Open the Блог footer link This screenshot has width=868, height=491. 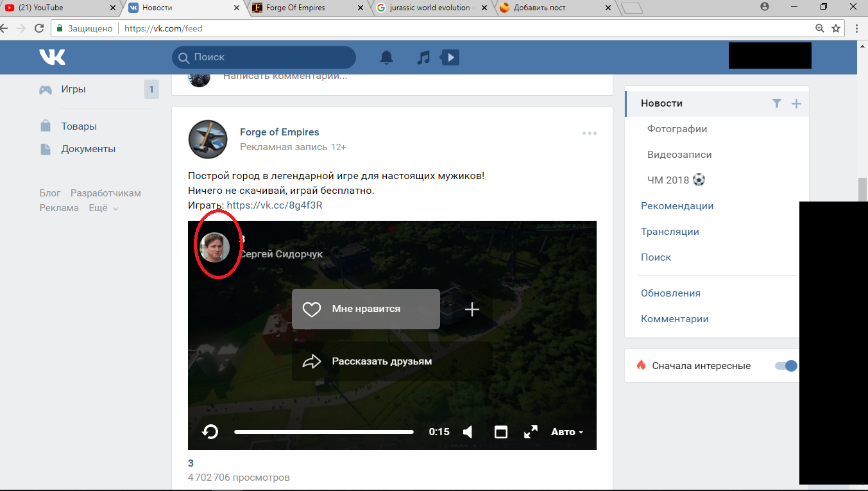click(x=50, y=193)
